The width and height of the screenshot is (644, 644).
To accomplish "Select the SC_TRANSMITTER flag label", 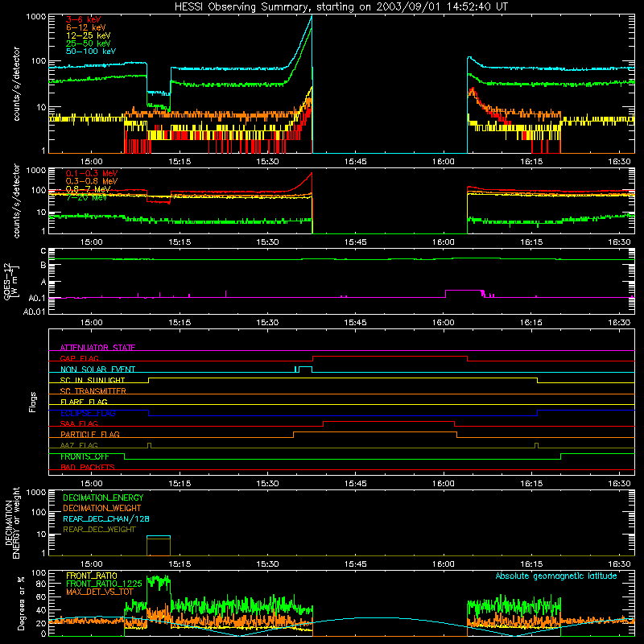I will pos(93,390).
